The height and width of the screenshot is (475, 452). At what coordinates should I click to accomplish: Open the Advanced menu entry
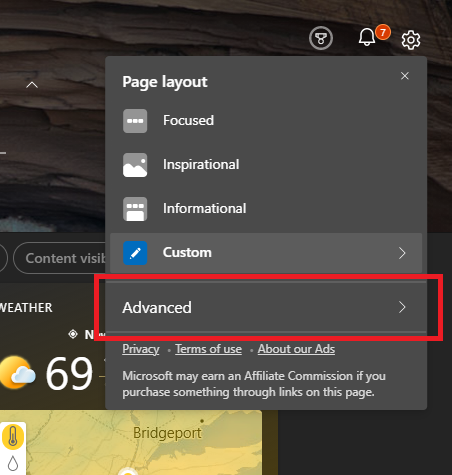(266, 307)
